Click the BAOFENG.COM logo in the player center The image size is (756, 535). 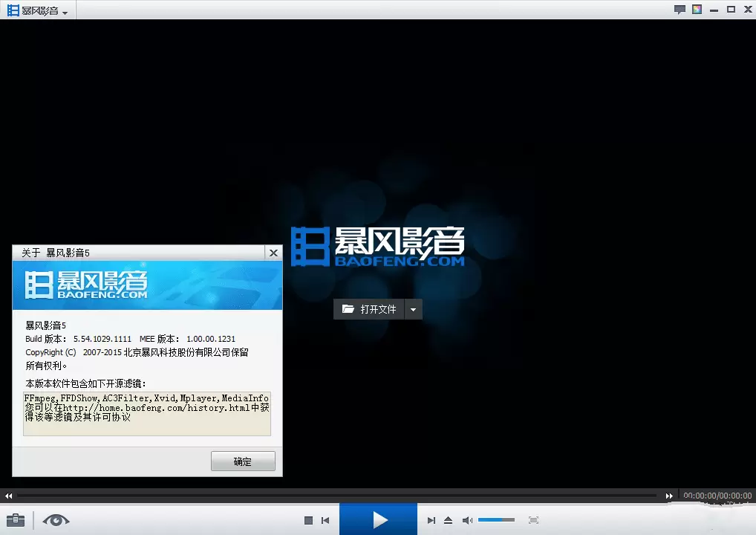pyautogui.click(x=378, y=246)
